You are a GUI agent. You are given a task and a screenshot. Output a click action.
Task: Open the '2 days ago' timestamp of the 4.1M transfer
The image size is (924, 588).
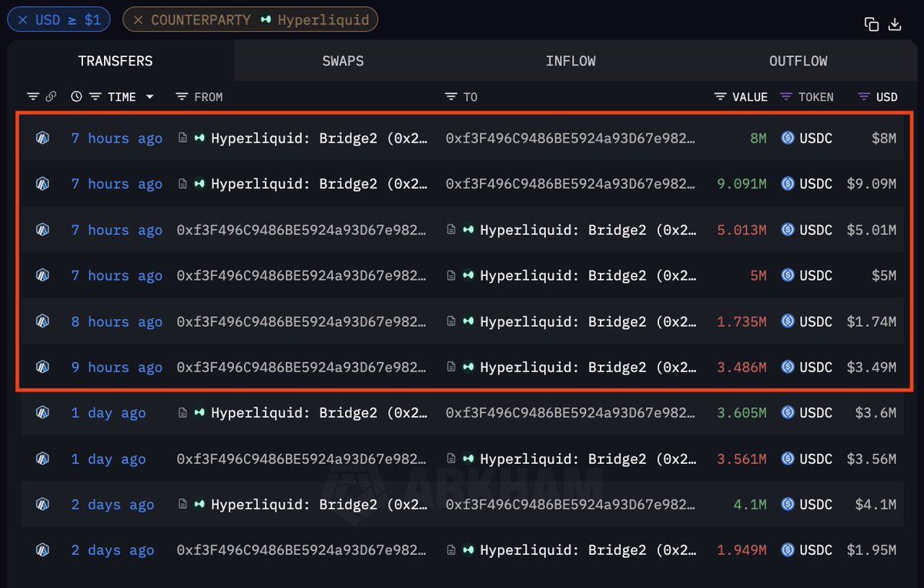[112, 505]
